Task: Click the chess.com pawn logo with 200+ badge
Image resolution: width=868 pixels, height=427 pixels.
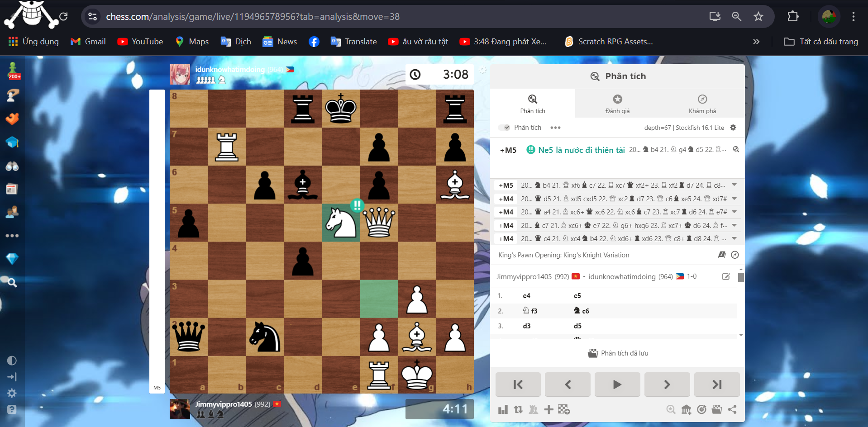Action: pyautogui.click(x=13, y=71)
